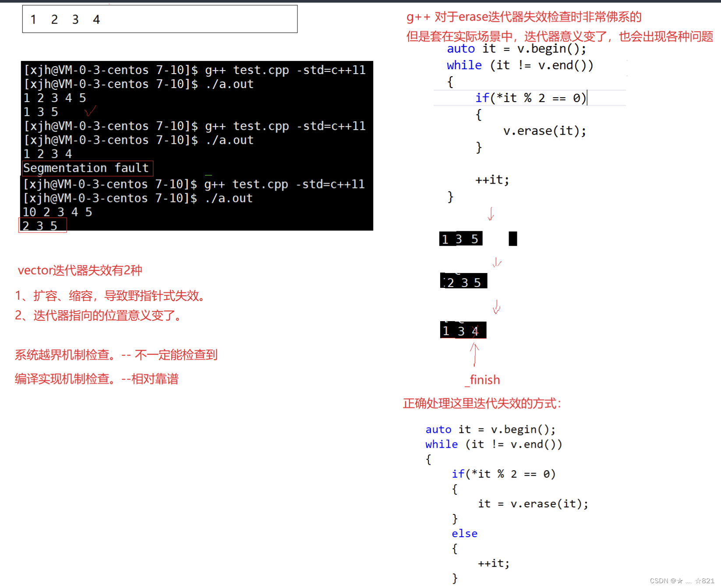Click the '_finish' label under the arrow

point(482,380)
